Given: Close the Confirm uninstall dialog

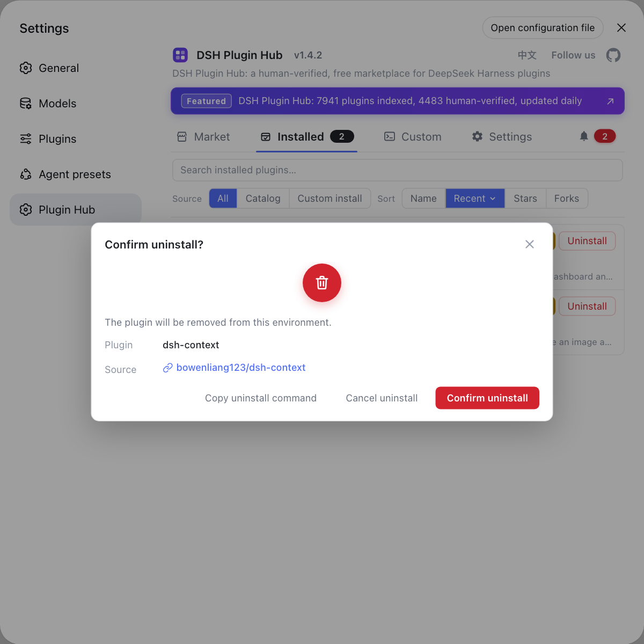Looking at the screenshot, I should coord(530,244).
